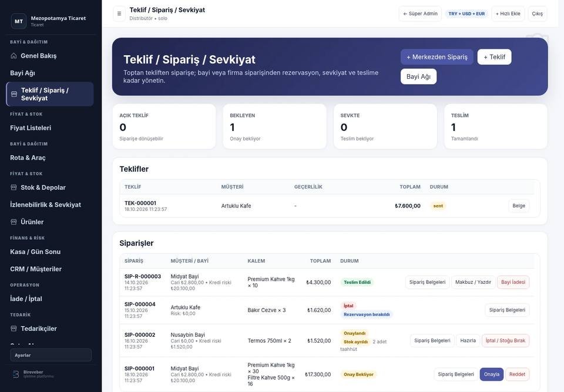Screen dimensions: 564x392
Task: Click the TEK-000001 quote number
Action: click(140, 203)
